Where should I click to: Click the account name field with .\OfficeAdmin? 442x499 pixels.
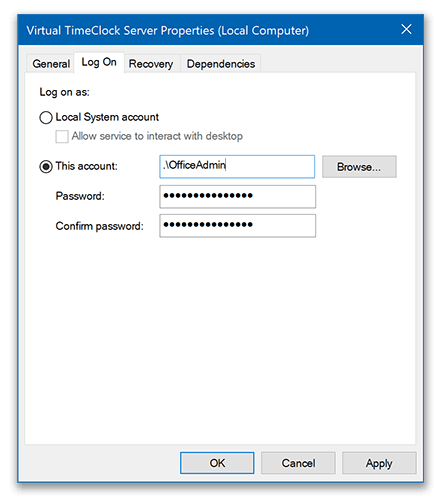coord(237,166)
